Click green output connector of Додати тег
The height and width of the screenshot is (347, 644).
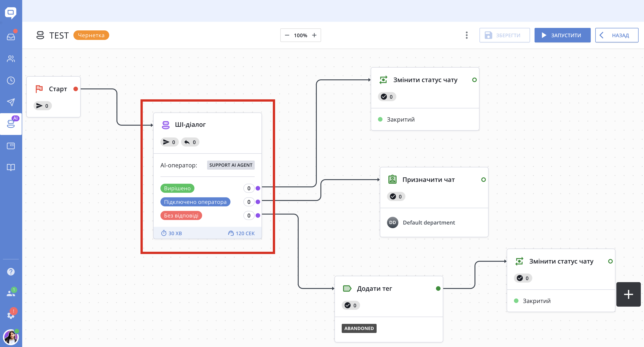[x=438, y=288]
